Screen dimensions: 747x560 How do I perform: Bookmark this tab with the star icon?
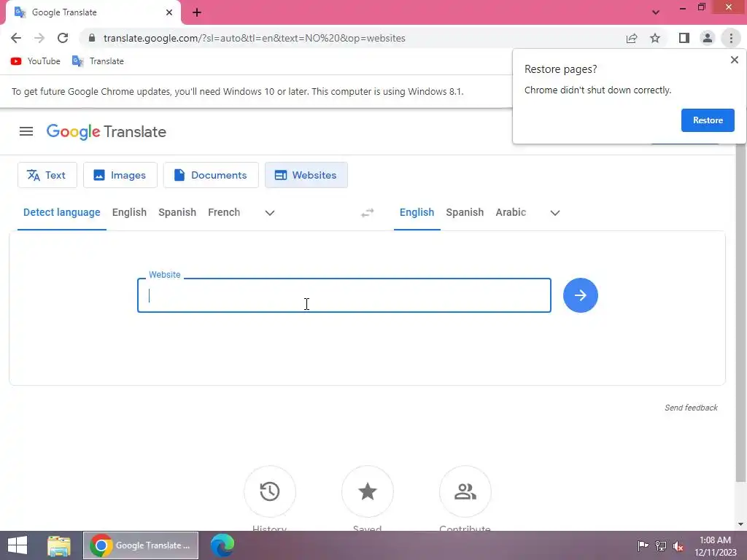coord(655,38)
